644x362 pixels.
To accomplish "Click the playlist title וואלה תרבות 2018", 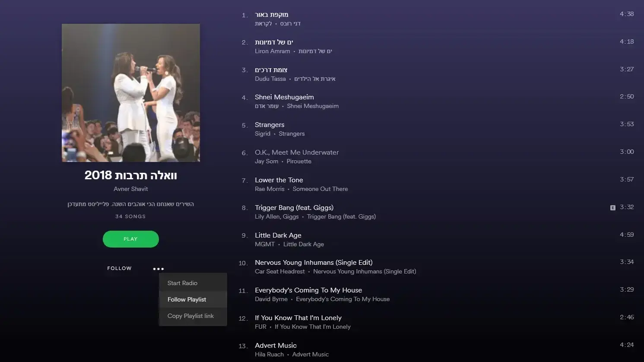I will pyautogui.click(x=130, y=175).
